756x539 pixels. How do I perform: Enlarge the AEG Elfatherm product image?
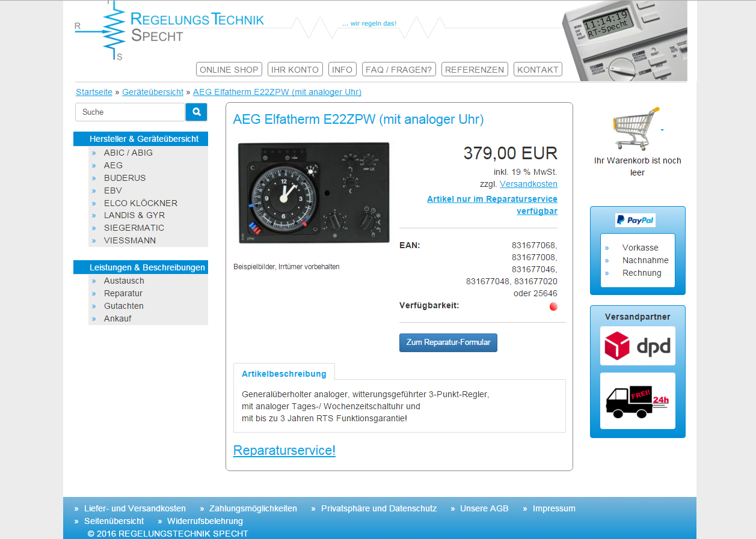click(313, 193)
